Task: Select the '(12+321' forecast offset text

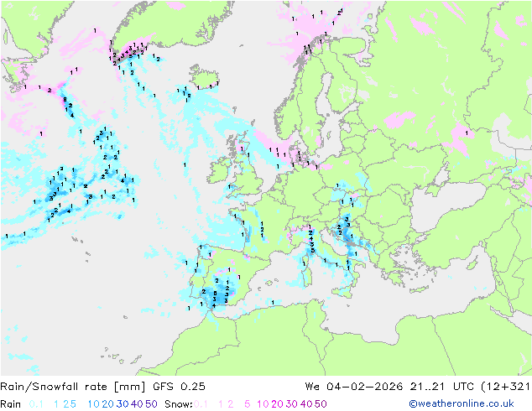Action: [x=506, y=387]
